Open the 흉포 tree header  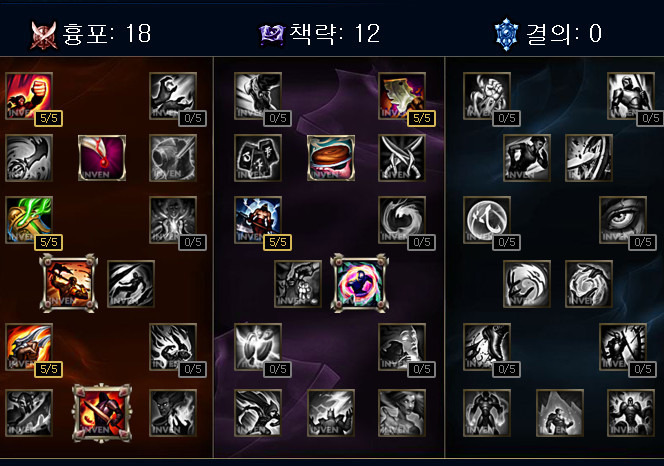(x=91, y=34)
